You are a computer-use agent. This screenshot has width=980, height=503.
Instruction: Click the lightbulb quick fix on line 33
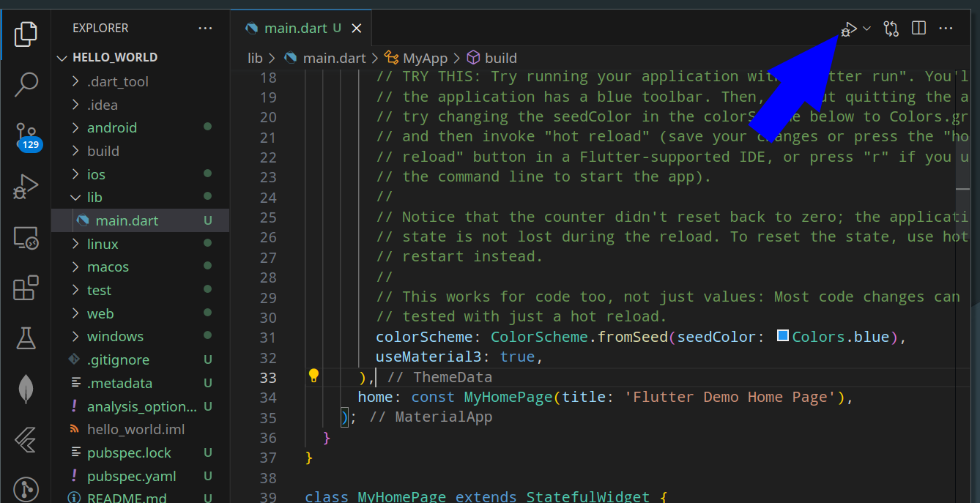(314, 376)
